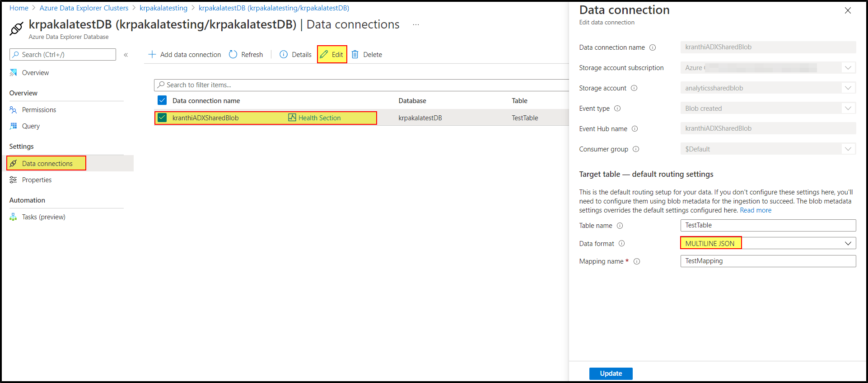Click Azure Data Explorer Clusters breadcrumb

point(84,8)
